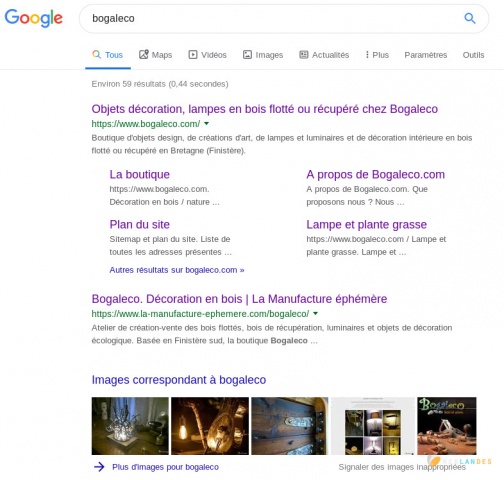
Task: Click the snippet starting 'Atelier de création-vente'
Action: 272,334
